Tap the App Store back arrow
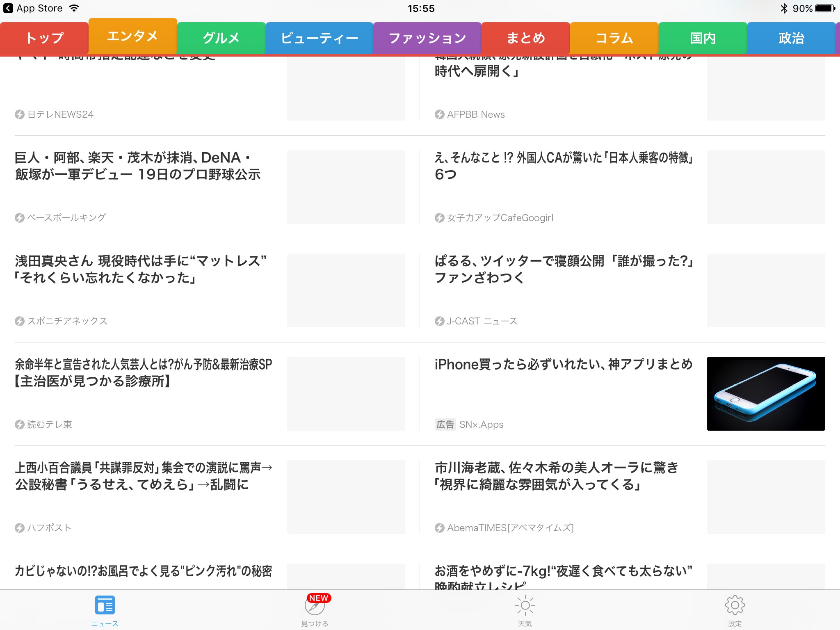The width and height of the screenshot is (840, 630). (x=8, y=8)
